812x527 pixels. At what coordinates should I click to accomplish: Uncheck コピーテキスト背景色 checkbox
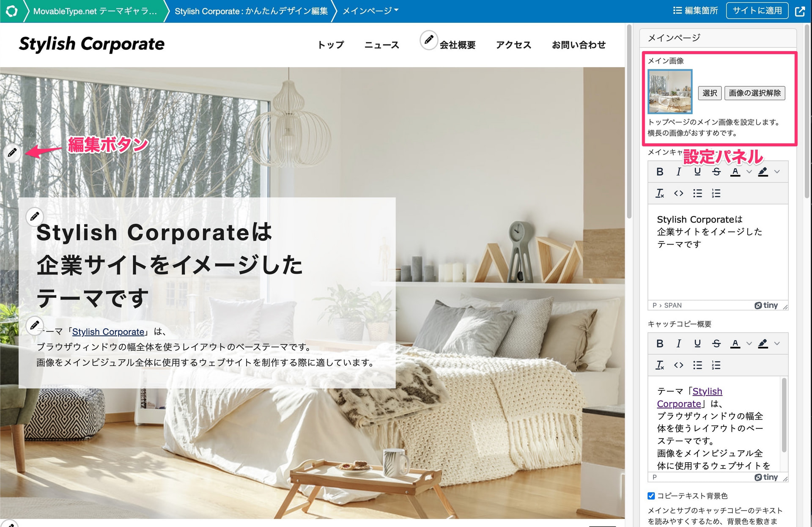click(651, 496)
